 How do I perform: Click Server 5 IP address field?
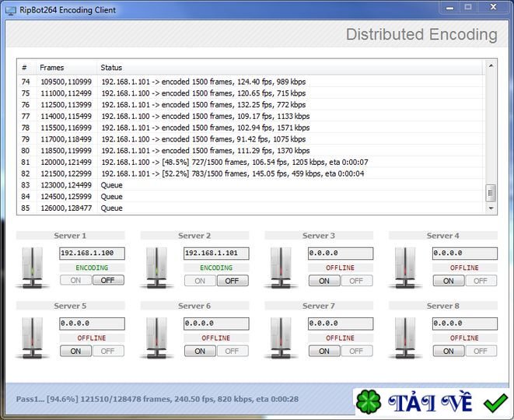point(92,324)
